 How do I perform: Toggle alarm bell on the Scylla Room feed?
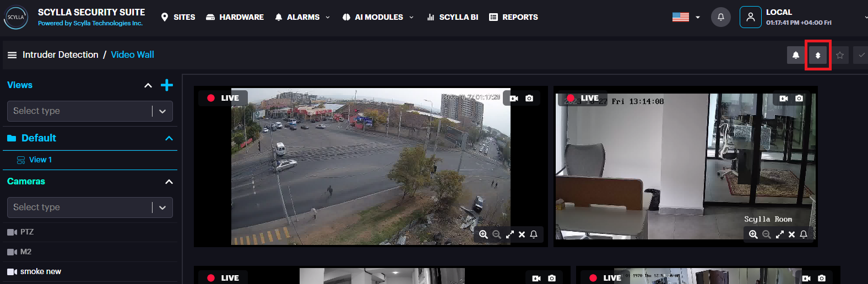click(804, 234)
